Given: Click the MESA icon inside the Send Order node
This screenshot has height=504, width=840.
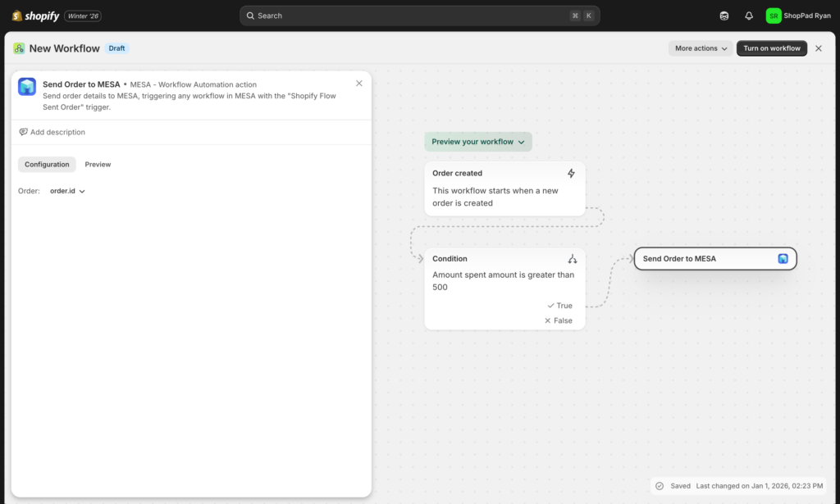Looking at the screenshot, I should [783, 258].
